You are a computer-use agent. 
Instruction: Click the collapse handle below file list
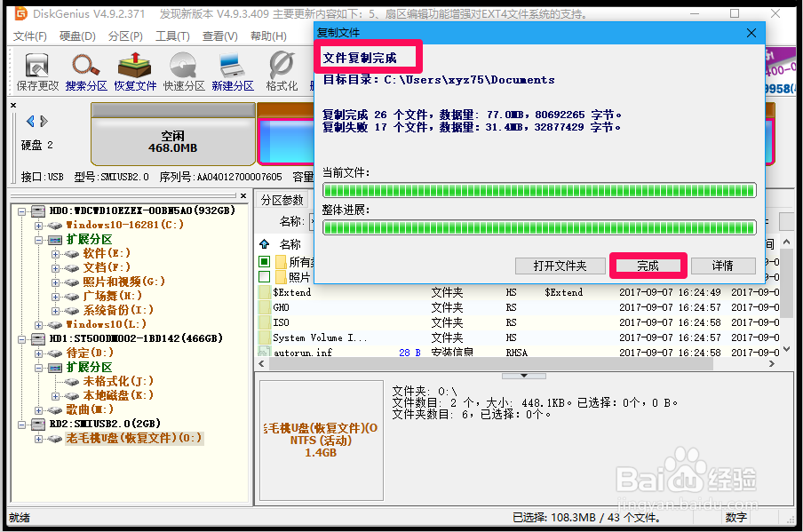(x=524, y=376)
